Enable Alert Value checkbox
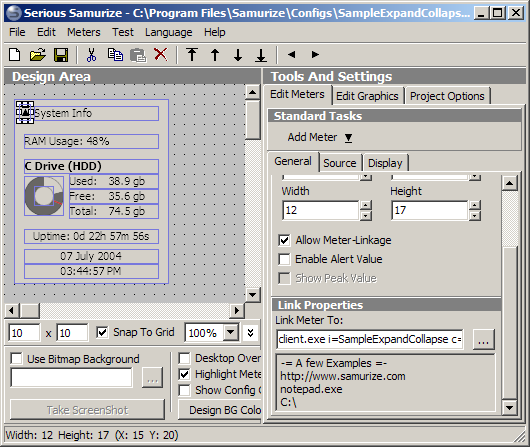The width and height of the screenshot is (530, 447). (x=284, y=259)
